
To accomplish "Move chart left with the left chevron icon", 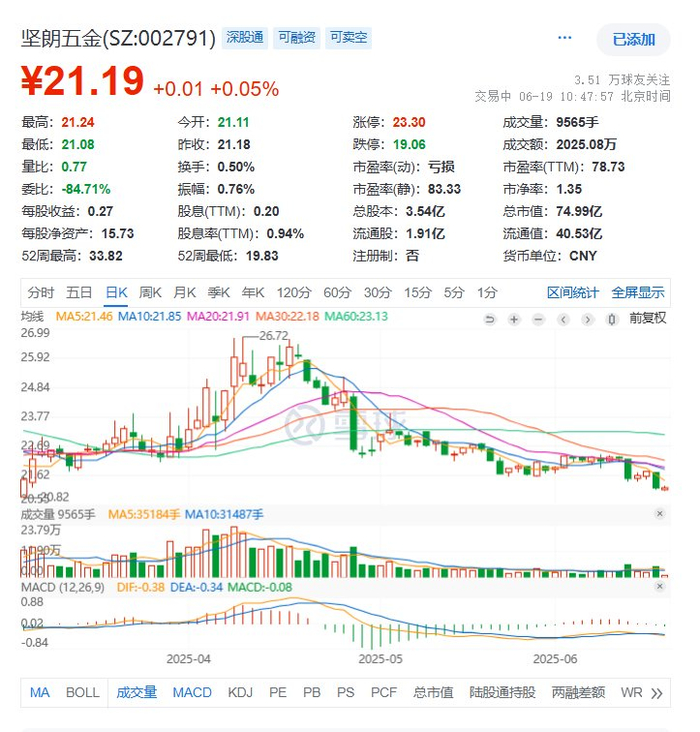I will coord(563,319).
